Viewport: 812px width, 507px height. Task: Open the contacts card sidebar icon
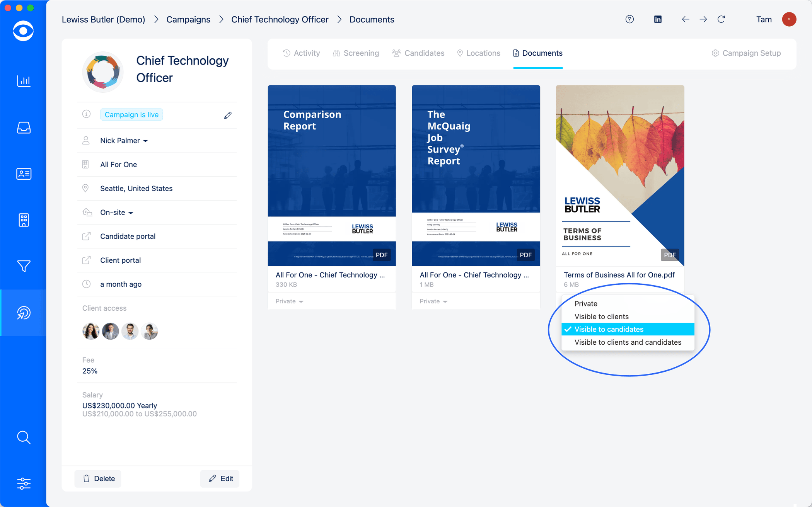[x=24, y=174]
